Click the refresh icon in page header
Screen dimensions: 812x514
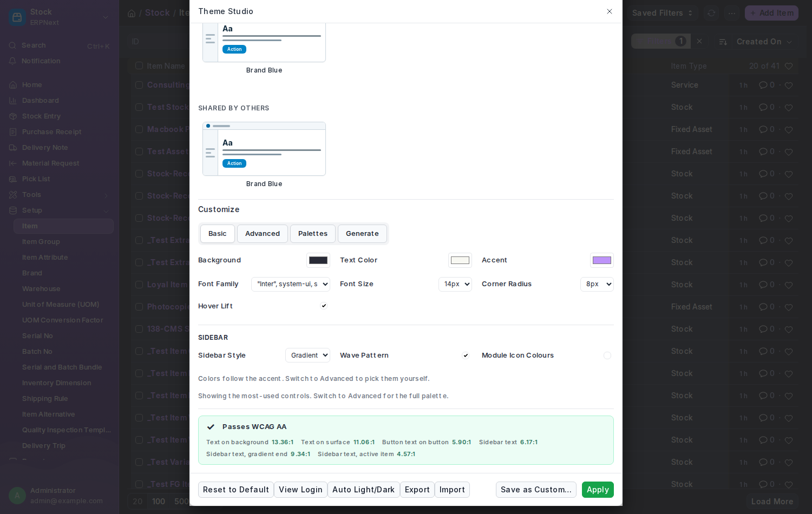[x=711, y=13]
